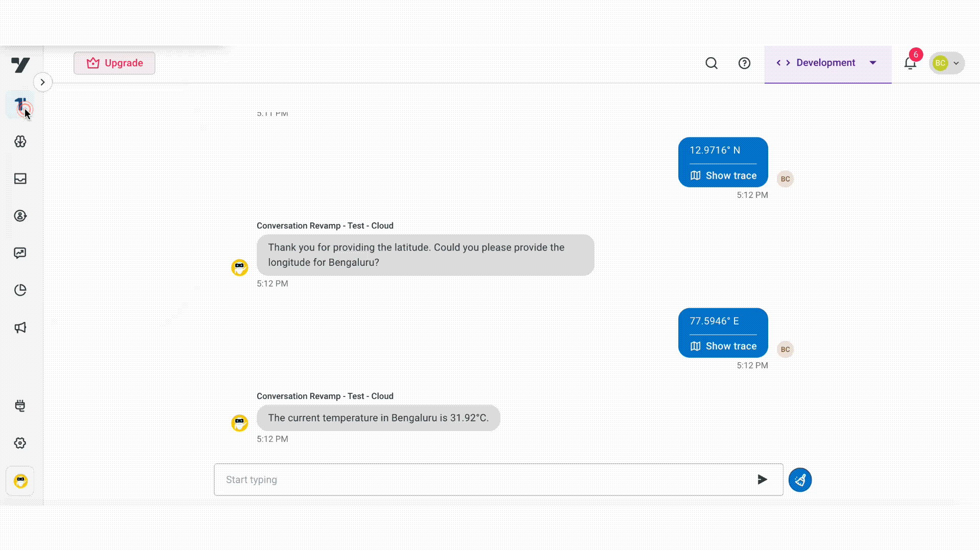Viewport: 980px width, 551px height.
Task: Open the help question mark icon
Action: (x=744, y=63)
